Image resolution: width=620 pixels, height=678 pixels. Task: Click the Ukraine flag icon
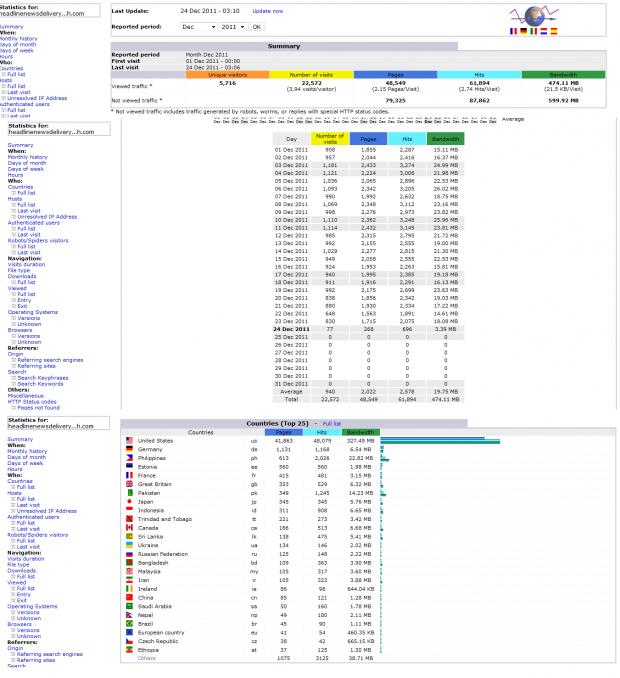(129, 545)
